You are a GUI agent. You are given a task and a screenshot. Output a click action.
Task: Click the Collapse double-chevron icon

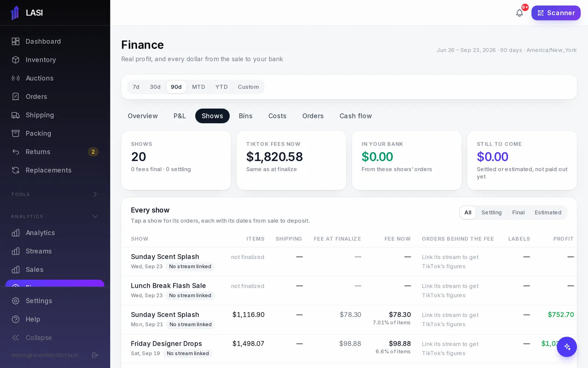click(x=15, y=338)
